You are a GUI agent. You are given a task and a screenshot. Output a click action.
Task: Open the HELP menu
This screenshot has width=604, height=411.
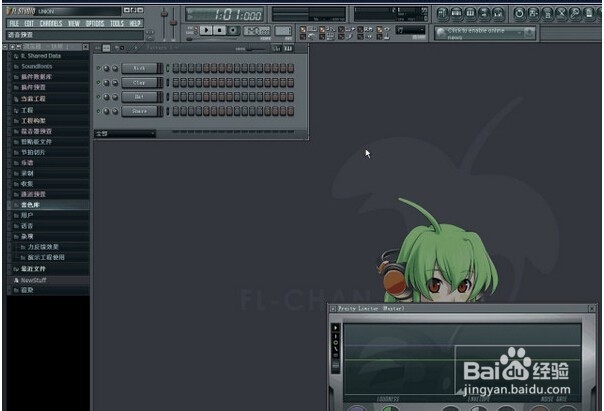pyautogui.click(x=134, y=24)
